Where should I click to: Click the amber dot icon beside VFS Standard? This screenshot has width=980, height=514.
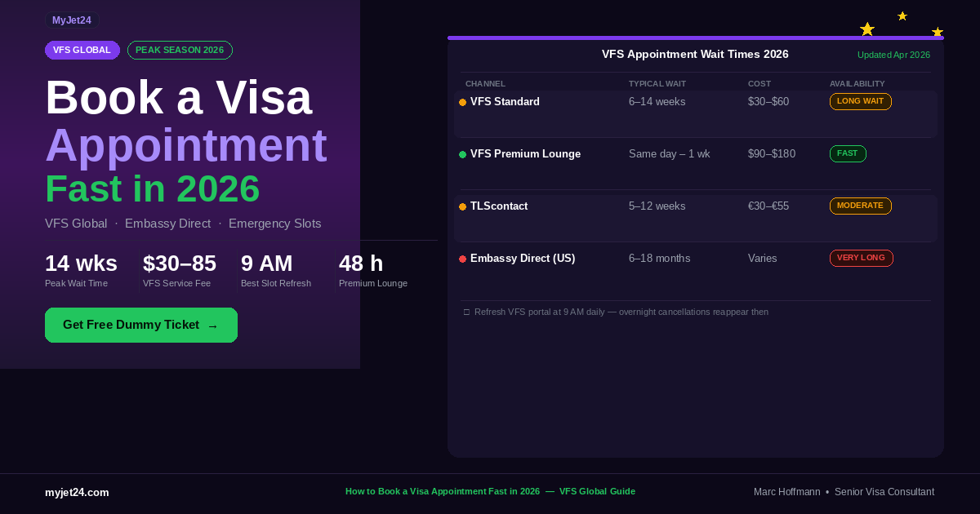point(462,101)
